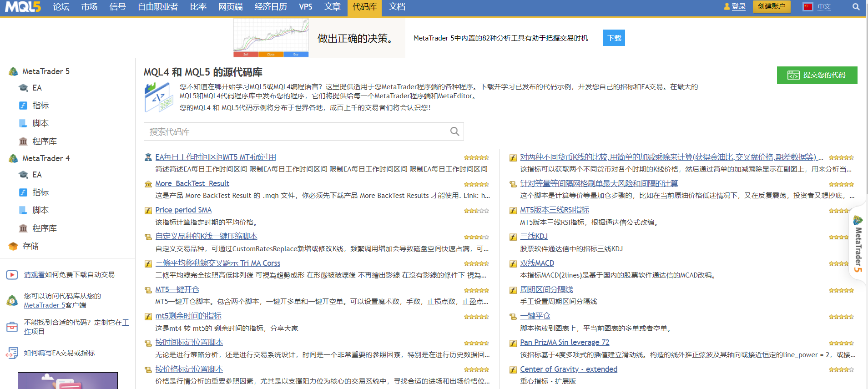
Task: Click the EA icon beside EA每日工作时间区间
Action: point(148,157)
